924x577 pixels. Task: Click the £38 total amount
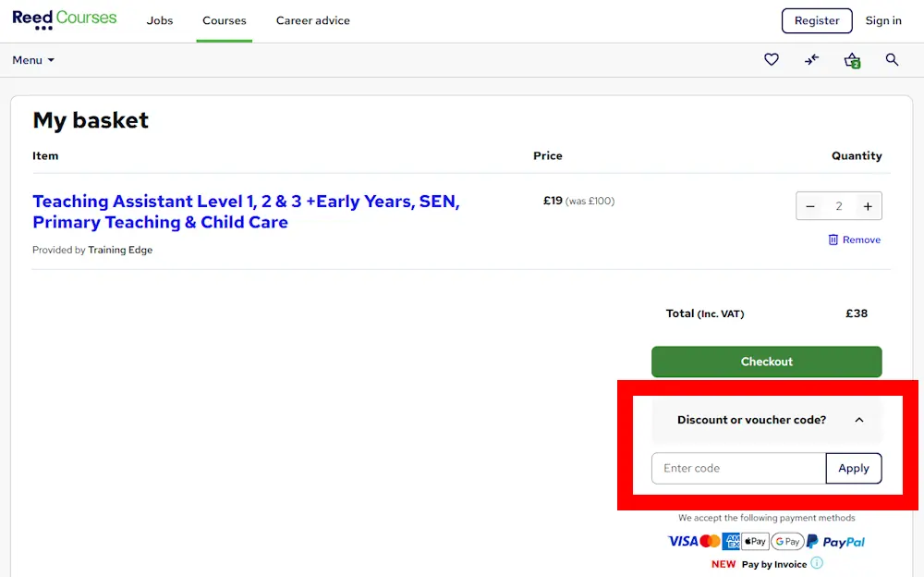(857, 313)
